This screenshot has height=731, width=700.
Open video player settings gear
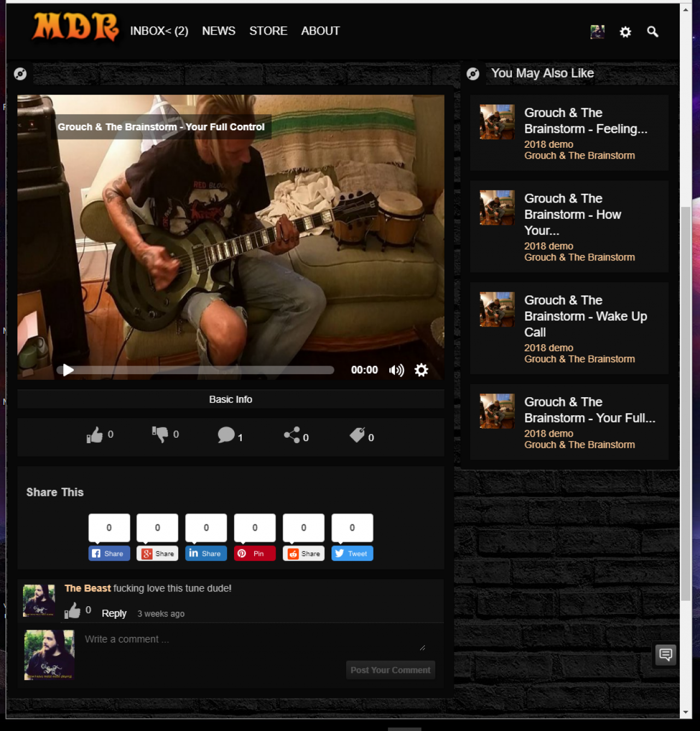[x=421, y=370]
